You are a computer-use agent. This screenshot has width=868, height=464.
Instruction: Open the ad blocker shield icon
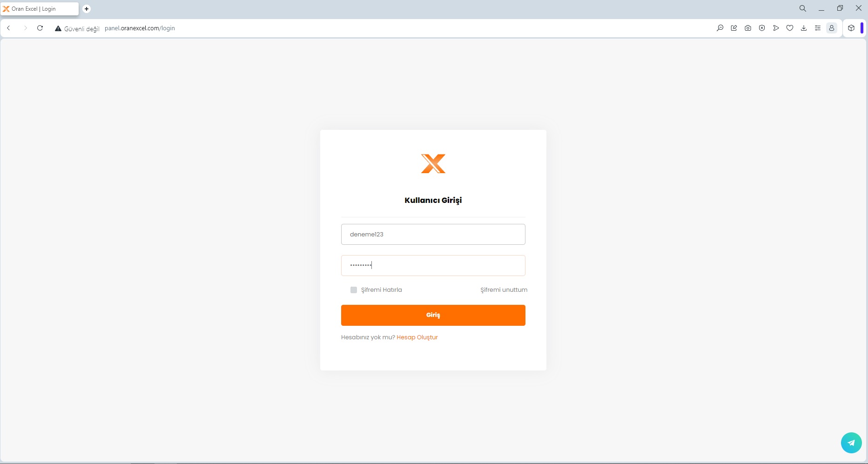pos(762,28)
